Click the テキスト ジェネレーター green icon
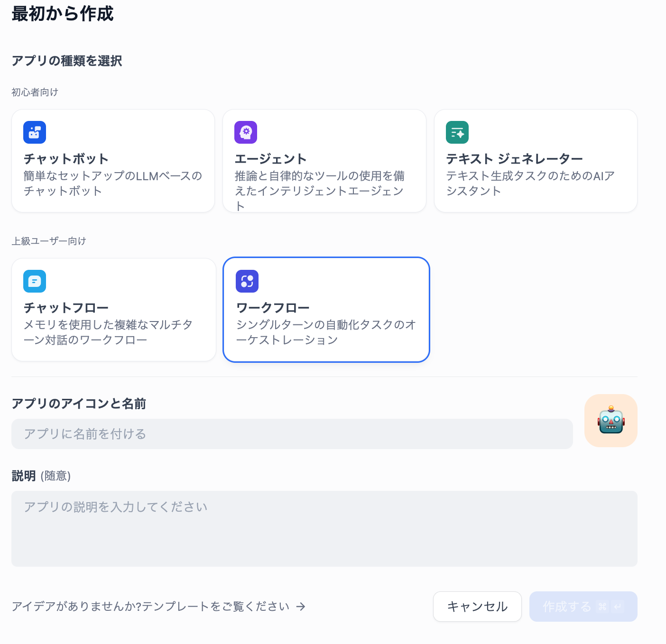The image size is (666, 644). pyautogui.click(x=457, y=132)
